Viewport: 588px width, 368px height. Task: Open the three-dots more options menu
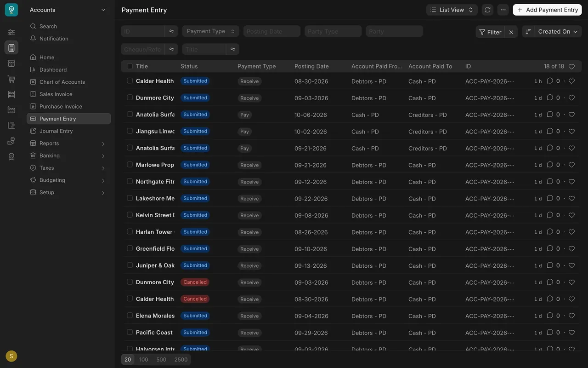click(503, 10)
